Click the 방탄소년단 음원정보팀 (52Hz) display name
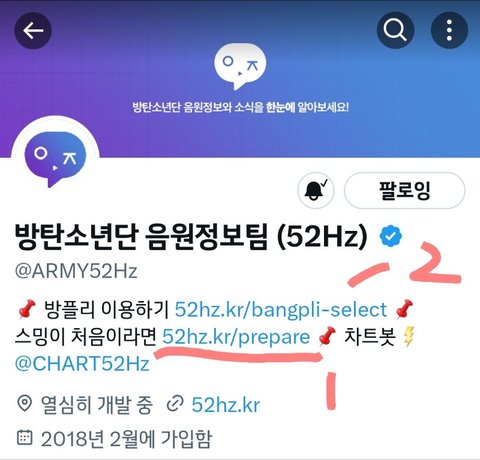 (191, 237)
